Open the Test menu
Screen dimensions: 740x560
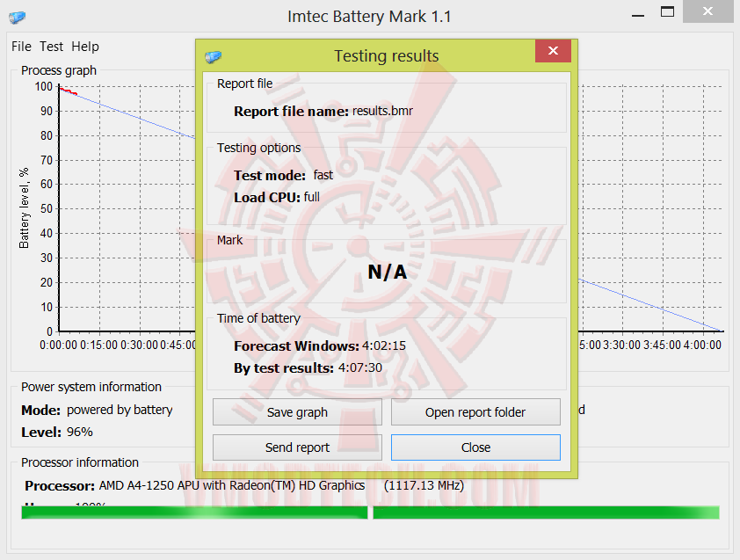click(x=51, y=47)
